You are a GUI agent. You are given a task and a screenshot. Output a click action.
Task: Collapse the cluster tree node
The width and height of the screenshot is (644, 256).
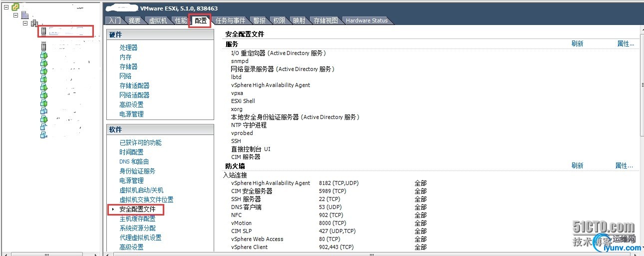(x=25, y=23)
